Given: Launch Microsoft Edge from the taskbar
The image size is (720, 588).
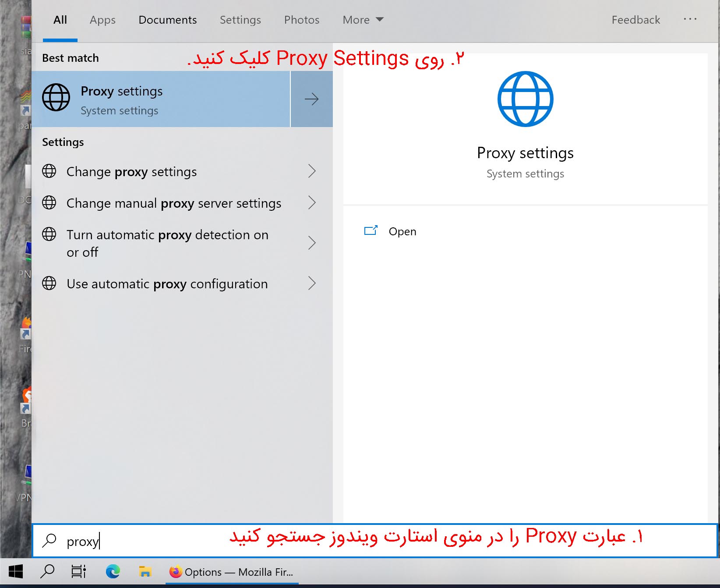Looking at the screenshot, I should point(113,572).
